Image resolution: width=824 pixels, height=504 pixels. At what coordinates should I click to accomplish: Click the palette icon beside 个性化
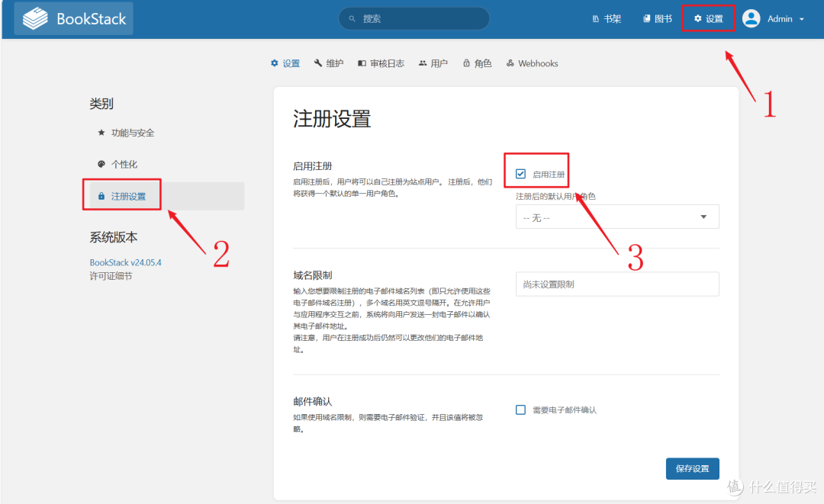101,164
